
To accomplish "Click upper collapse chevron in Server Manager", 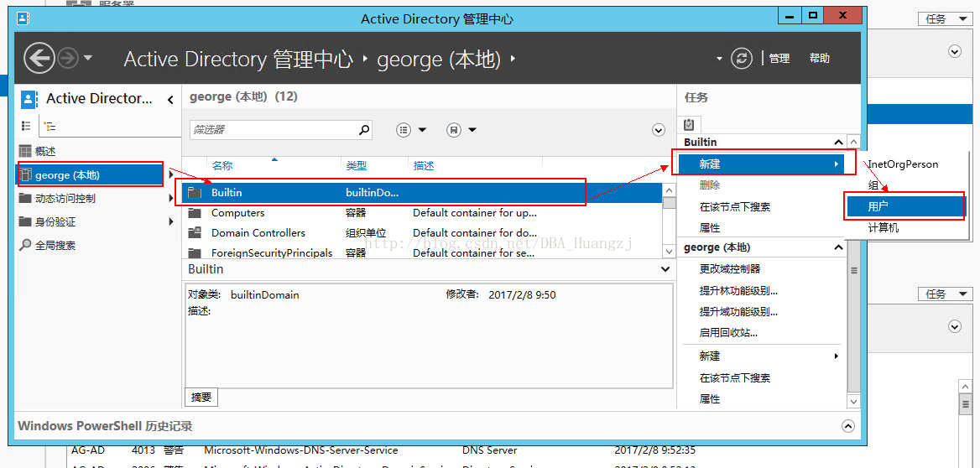I will pos(955,51).
